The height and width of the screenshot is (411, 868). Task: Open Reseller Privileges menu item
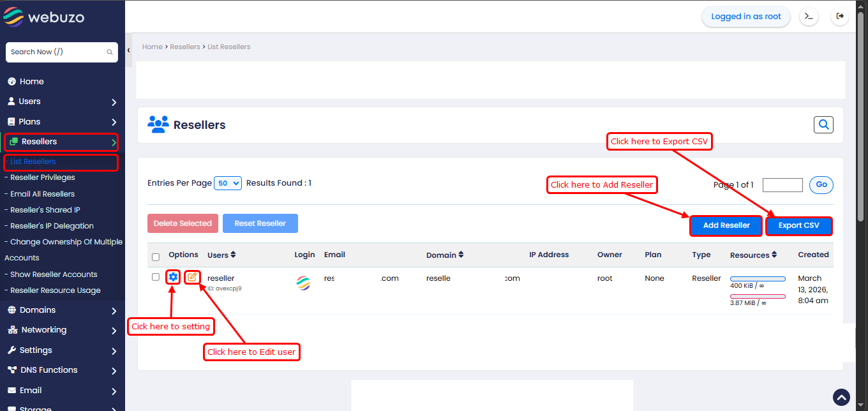coord(43,177)
